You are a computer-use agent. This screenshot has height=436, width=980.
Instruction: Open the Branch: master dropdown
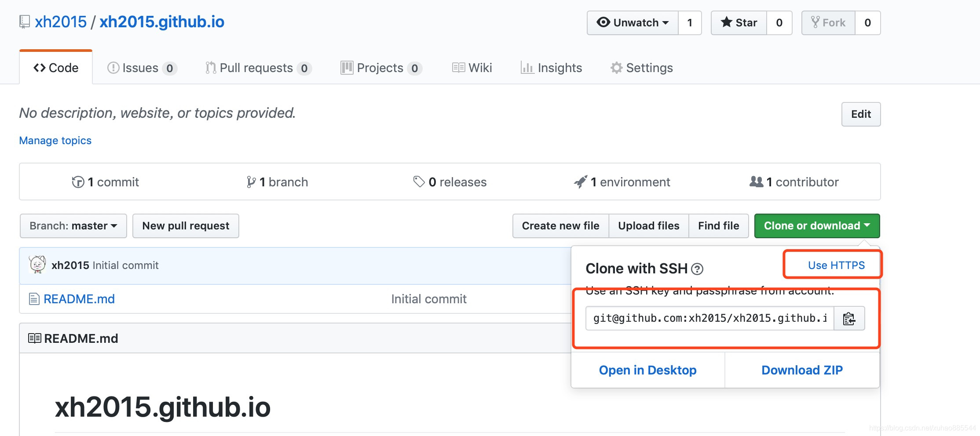point(73,226)
